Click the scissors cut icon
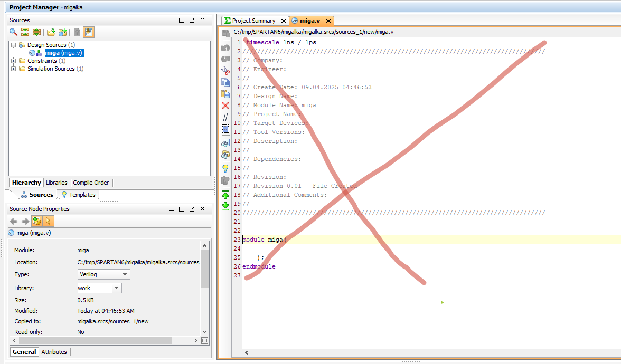The width and height of the screenshot is (621, 364). (x=225, y=71)
